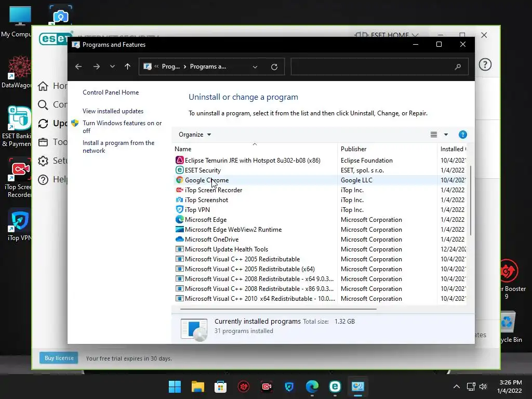Click the vertical scrollbar of program list

(471, 200)
